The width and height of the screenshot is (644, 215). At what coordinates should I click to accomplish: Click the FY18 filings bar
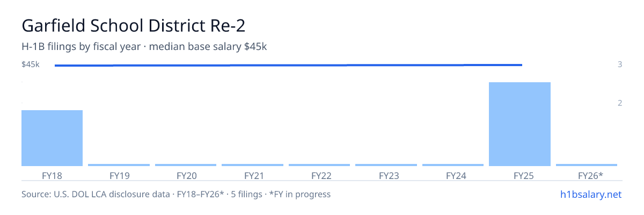[52, 138]
